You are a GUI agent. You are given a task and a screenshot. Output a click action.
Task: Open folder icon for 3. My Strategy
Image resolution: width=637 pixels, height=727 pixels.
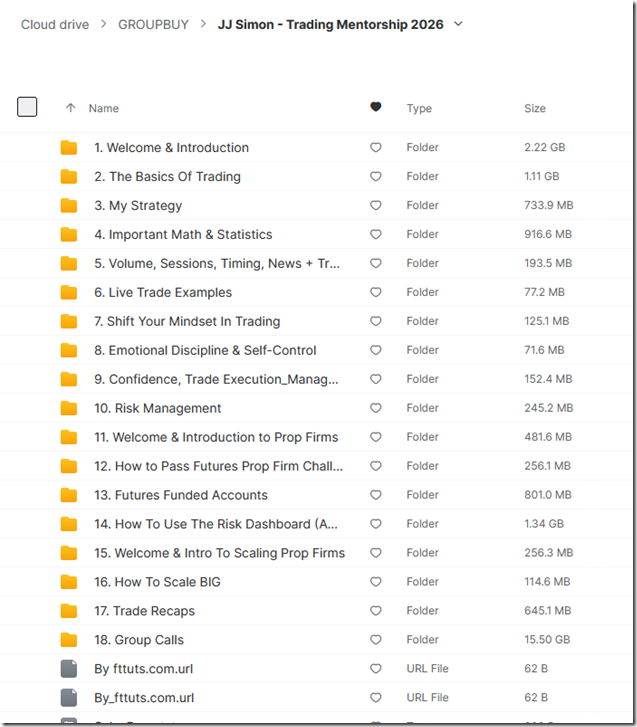click(69, 205)
